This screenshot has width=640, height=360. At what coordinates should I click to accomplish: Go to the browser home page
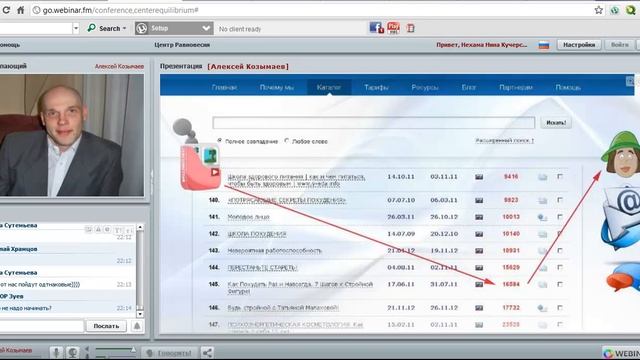click(20, 10)
